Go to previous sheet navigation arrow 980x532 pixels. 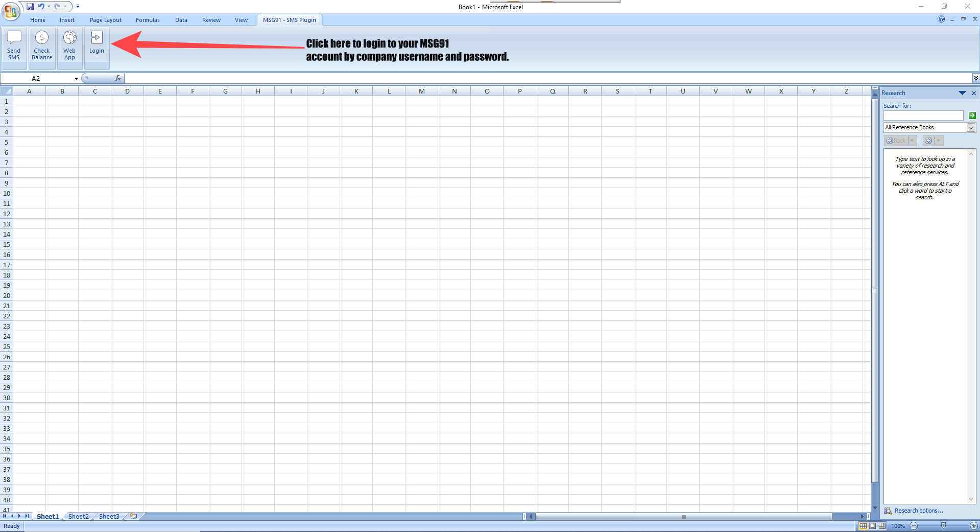point(12,516)
